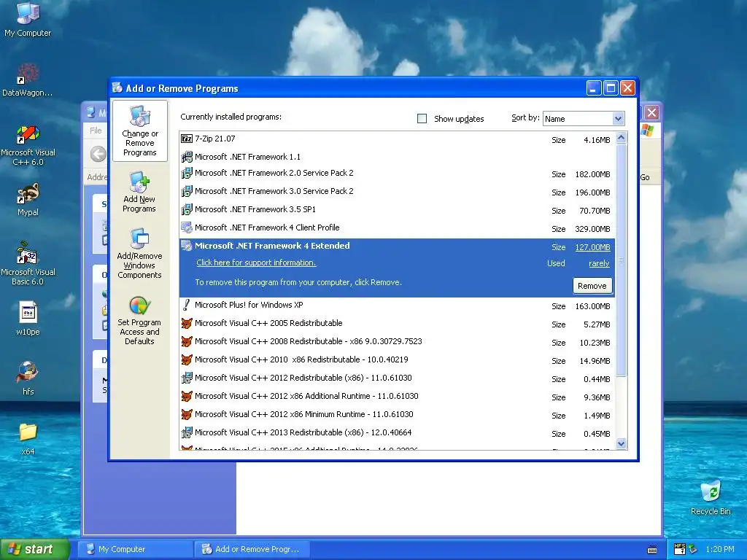Click here for support information link
747x560 pixels.
pyautogui.click(x=256, y=262)
